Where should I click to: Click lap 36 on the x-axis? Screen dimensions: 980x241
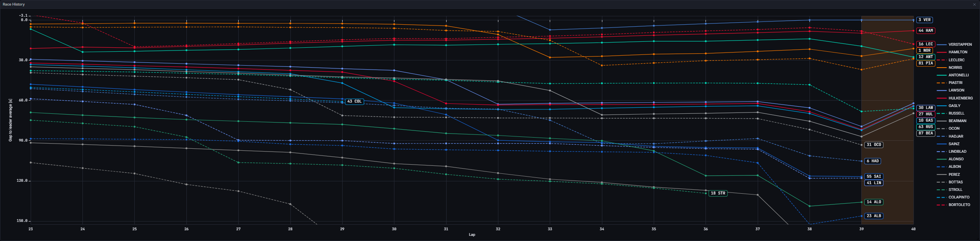pos(706,229)
